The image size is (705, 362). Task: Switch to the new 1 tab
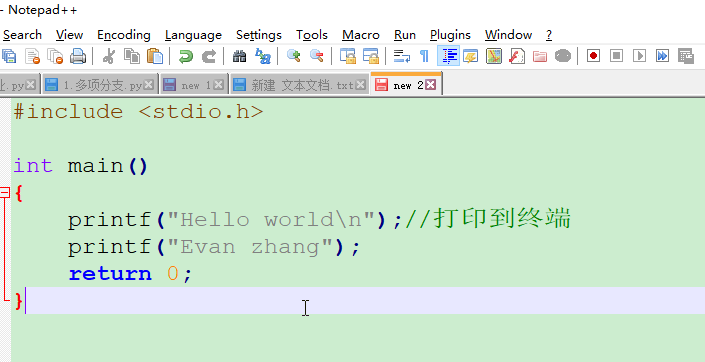pyautogui.click(x=193, y=85)
